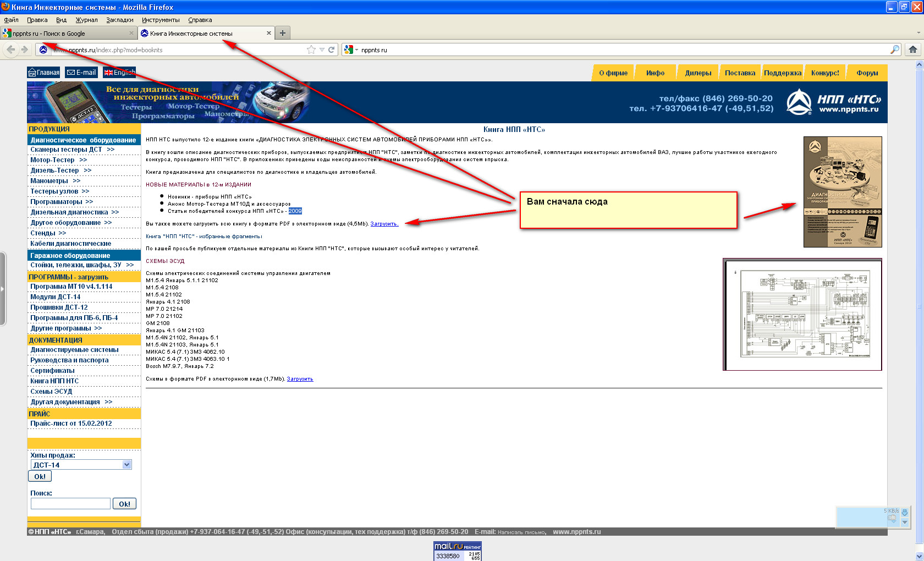
Task: Open 'Программа МТ10 v4.1.114' link
Action: [x=71, y=287]
